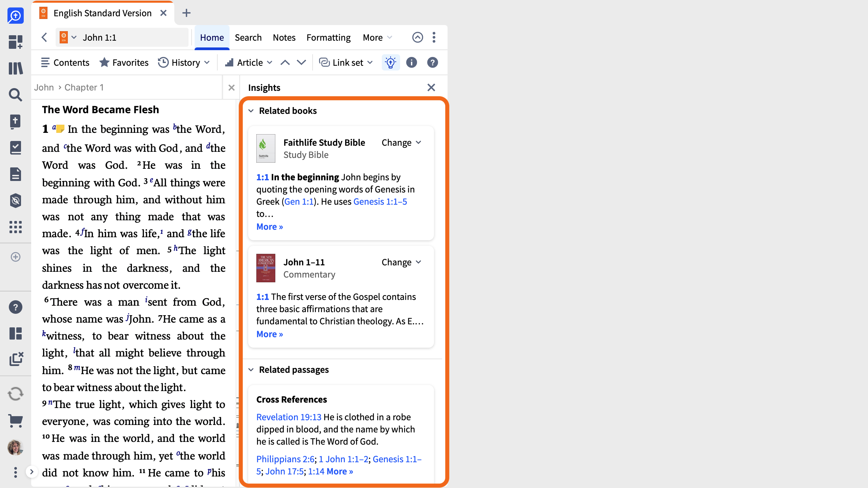Open the More toolbar menu

point(377,37)
